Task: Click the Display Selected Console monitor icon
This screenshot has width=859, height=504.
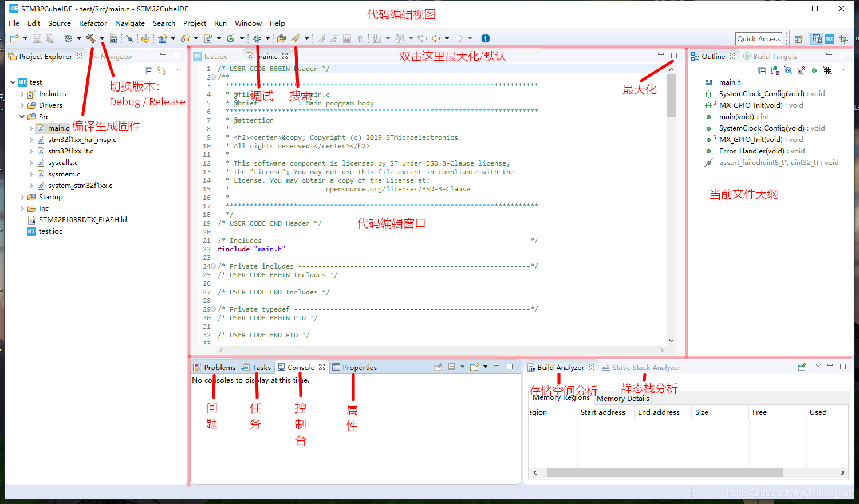Action: (452, 367)
